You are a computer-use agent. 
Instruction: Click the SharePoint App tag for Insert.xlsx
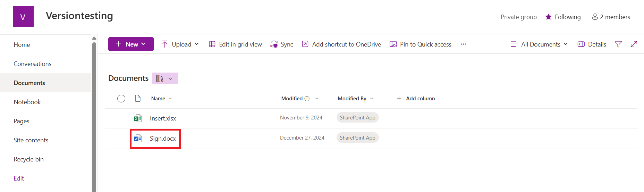tap(357, 118)
